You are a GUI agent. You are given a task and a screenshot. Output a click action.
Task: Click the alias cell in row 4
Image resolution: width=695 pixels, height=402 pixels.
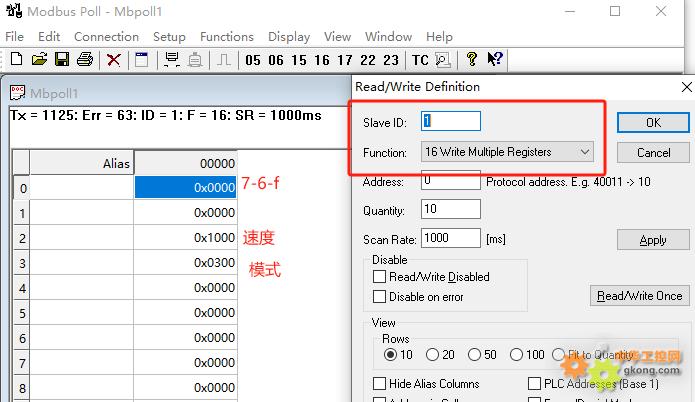tap(82, 288)
